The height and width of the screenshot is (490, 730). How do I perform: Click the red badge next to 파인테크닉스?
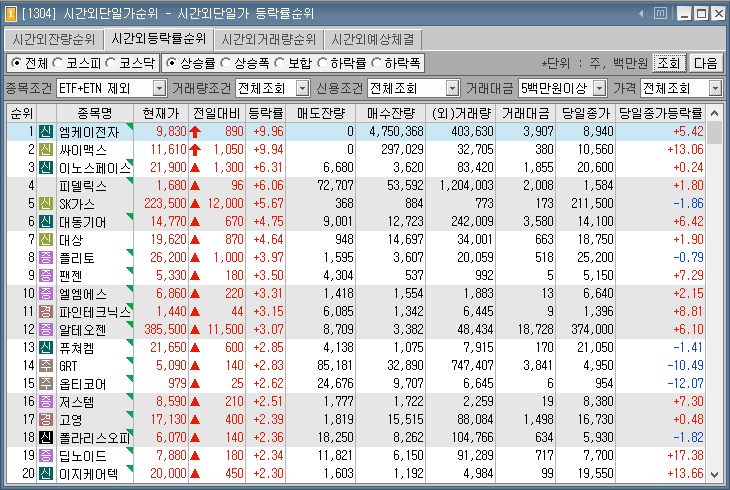pos(46,312)
